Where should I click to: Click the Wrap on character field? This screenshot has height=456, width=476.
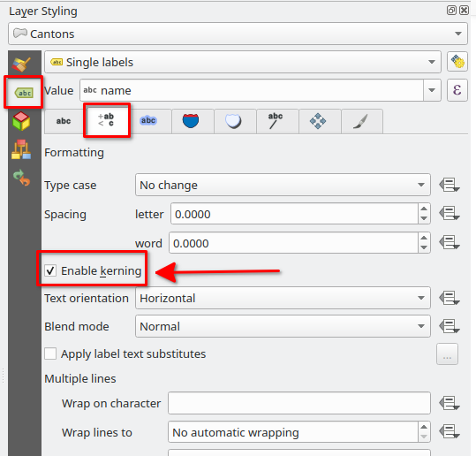[x=299, y=403]
